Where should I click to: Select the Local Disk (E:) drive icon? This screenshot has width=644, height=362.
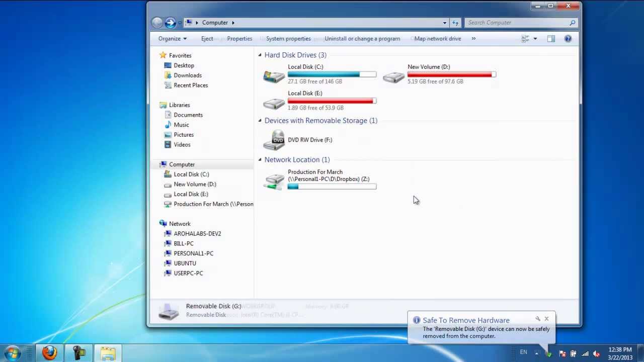tap(274, 103)
